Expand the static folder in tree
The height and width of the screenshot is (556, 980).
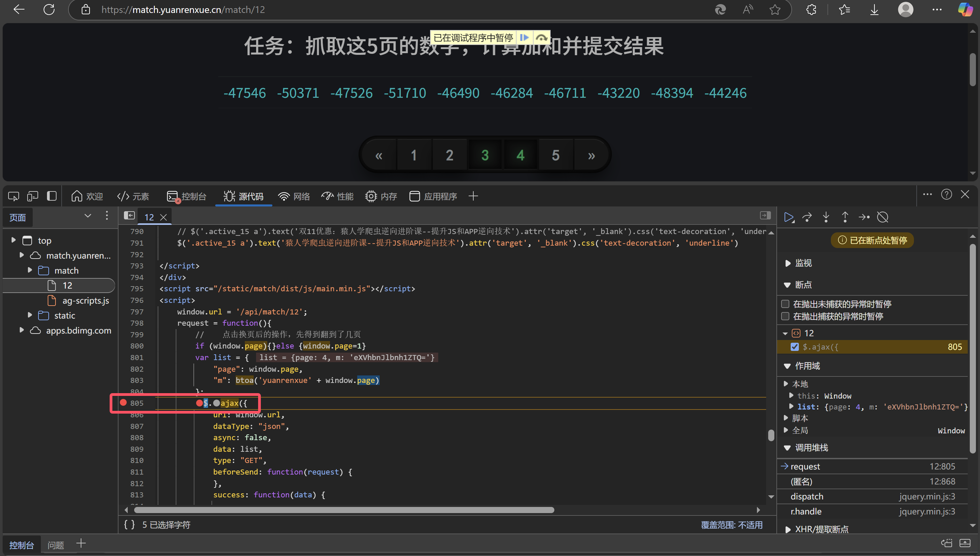click(30, 315)
